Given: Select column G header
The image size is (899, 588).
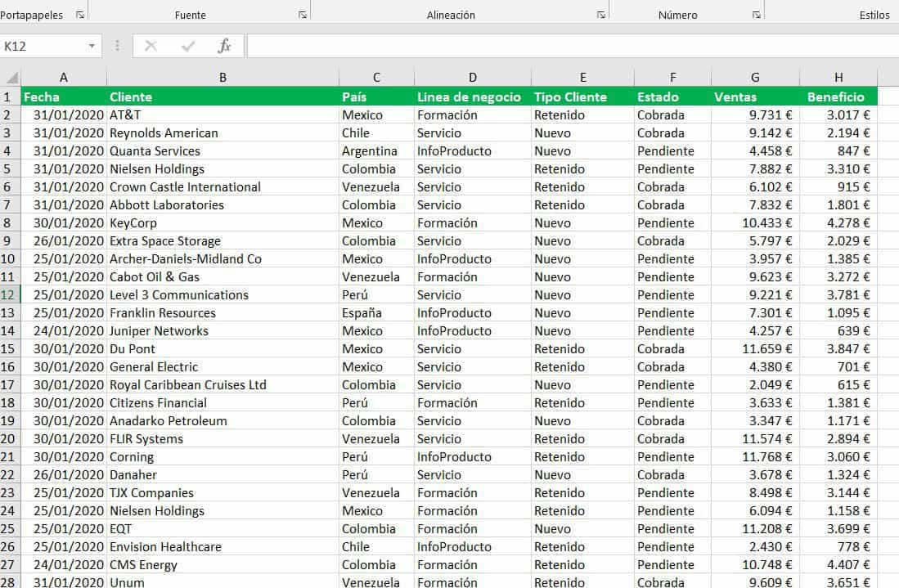Looking at the screenshot, I should pyautogui.click(x=755, y=77).
